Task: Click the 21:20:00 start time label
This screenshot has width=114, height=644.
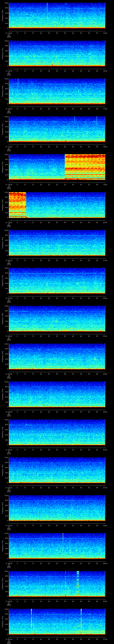Action: [9, 260]
